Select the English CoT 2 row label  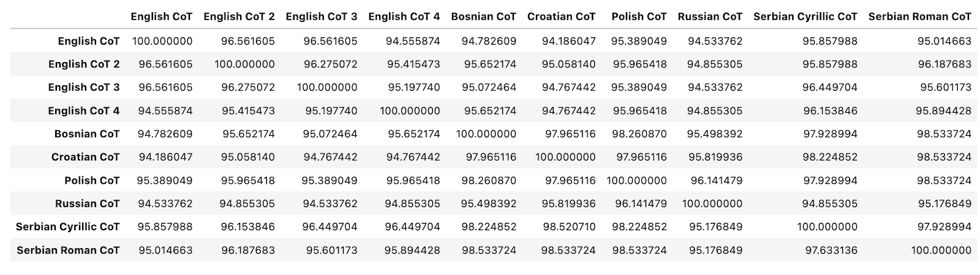[x=84, y=64]
